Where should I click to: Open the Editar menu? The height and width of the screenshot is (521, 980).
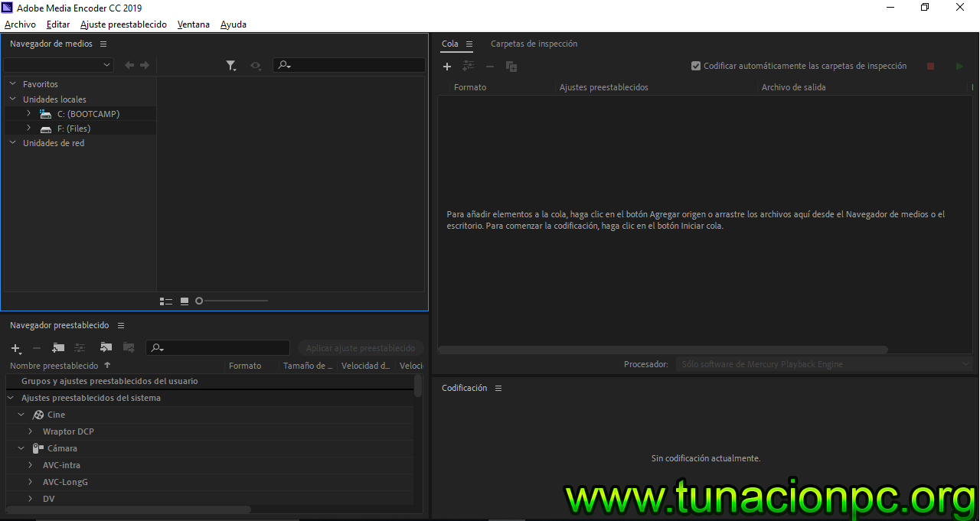(58, 24)
